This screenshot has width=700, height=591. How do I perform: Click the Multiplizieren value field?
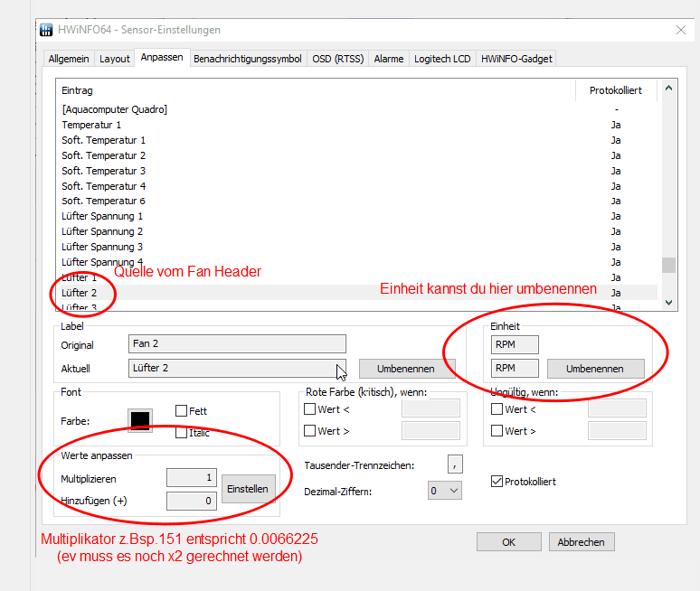point(192,478)
